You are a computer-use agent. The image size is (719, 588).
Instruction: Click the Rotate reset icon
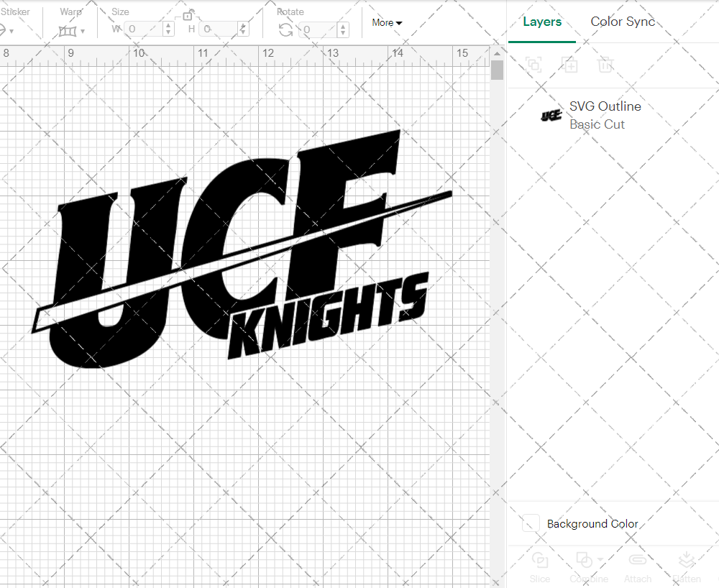coord(285,29)
